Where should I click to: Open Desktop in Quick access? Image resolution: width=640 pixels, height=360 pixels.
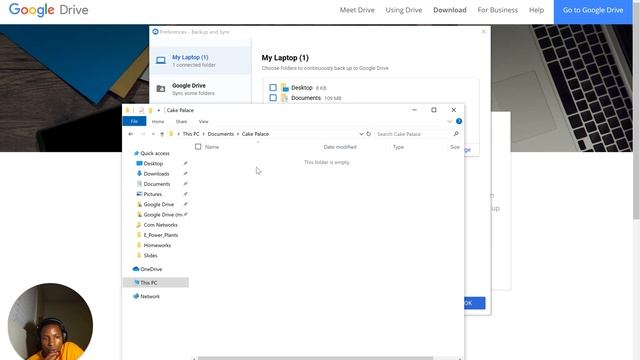tap(153, 163)
